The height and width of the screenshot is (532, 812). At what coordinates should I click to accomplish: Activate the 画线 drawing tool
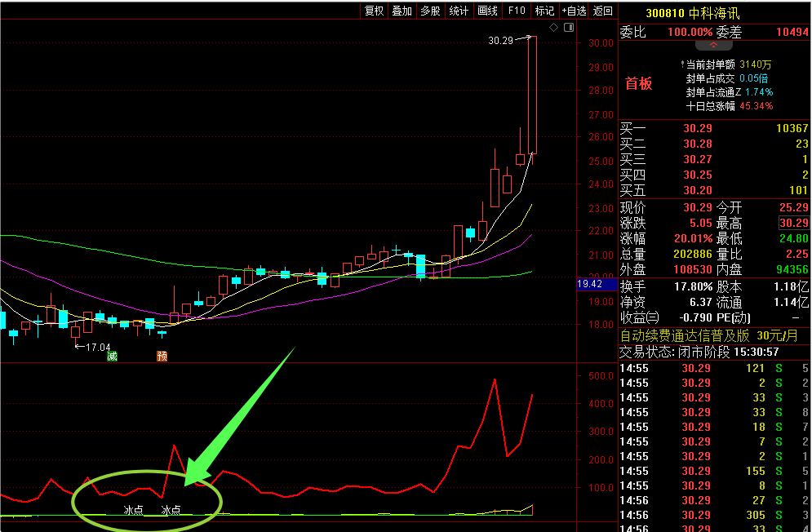(x=487, y=11)
